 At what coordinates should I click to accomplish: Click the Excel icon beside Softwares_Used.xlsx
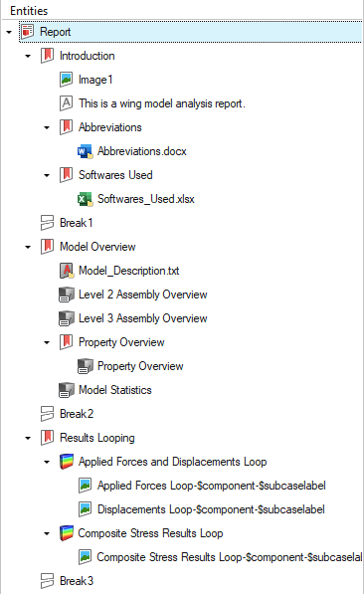(x=85, y=199)
